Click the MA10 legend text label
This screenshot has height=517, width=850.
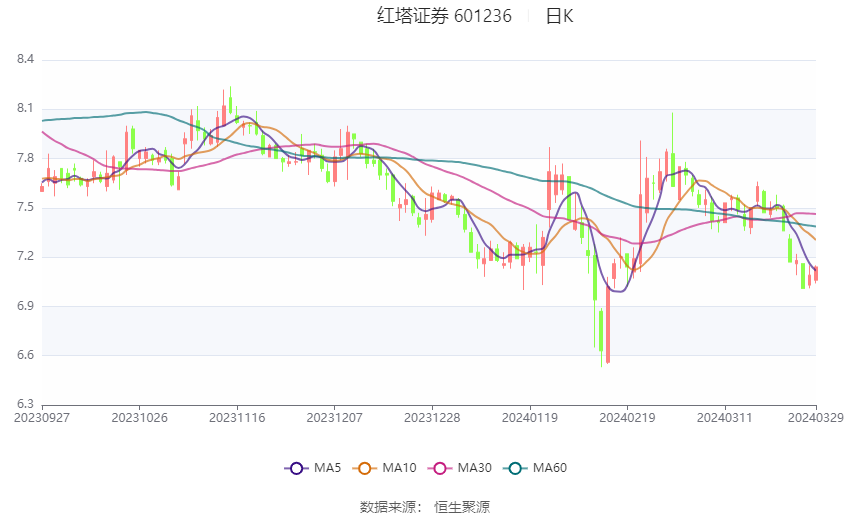coord(399,468)
